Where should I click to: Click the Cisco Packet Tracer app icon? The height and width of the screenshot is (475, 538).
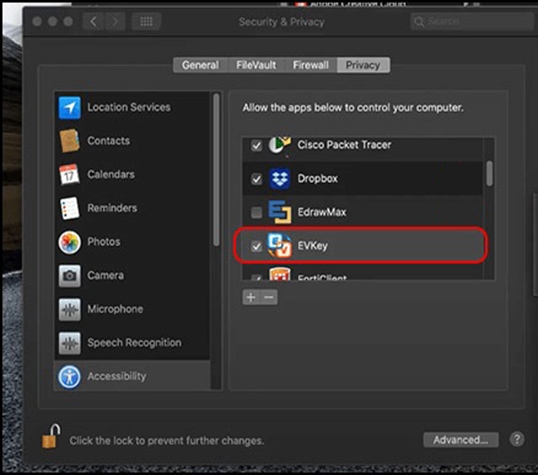[280, 145]
